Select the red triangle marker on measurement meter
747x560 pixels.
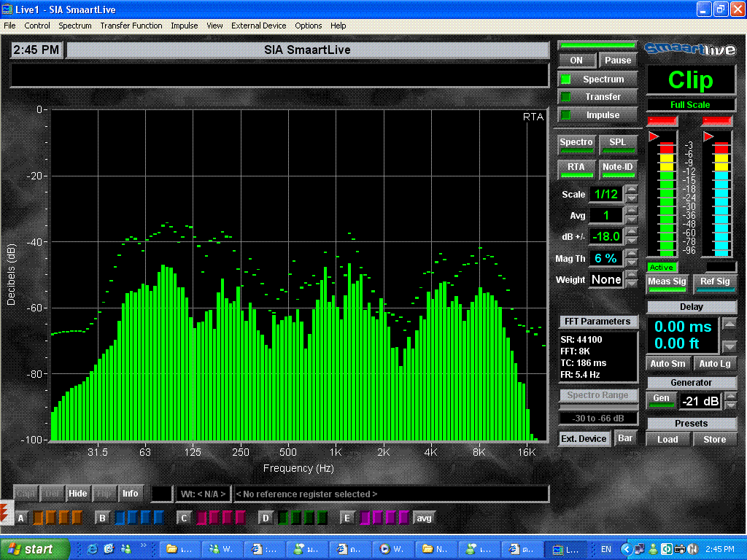pyautogui.click(x=654, y=136)
